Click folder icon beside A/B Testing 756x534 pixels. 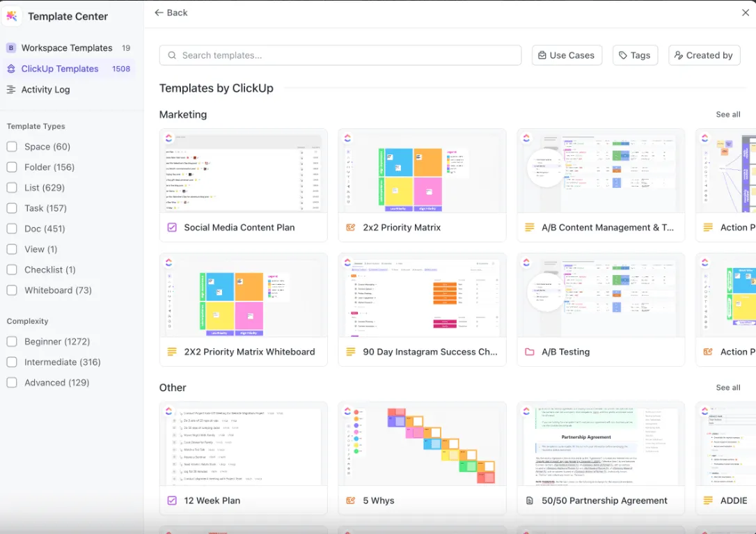(529, 352)
